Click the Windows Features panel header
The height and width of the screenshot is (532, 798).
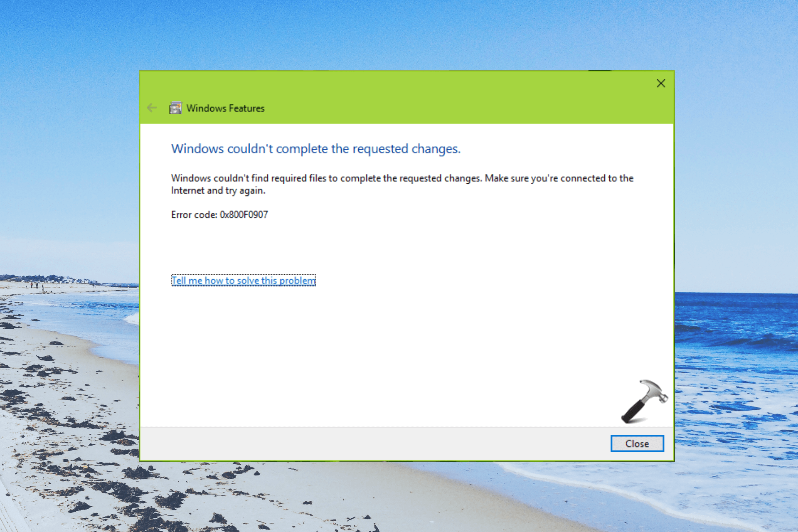point(226,108)
